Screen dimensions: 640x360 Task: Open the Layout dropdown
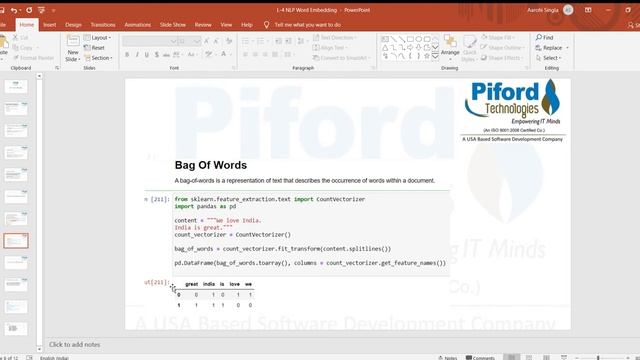[x=98, y=38]
